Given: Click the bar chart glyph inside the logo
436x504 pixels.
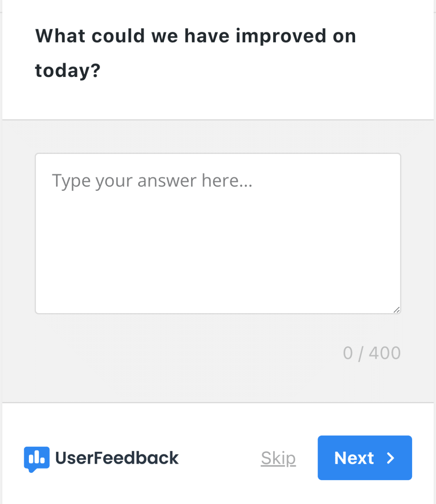Looking at the screenshot, I should point(36,457).
